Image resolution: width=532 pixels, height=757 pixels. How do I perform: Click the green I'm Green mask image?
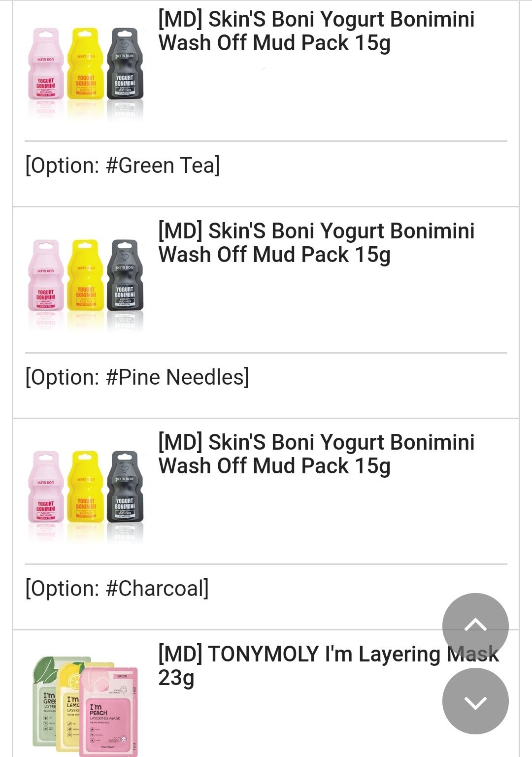[x=45, y=704]
